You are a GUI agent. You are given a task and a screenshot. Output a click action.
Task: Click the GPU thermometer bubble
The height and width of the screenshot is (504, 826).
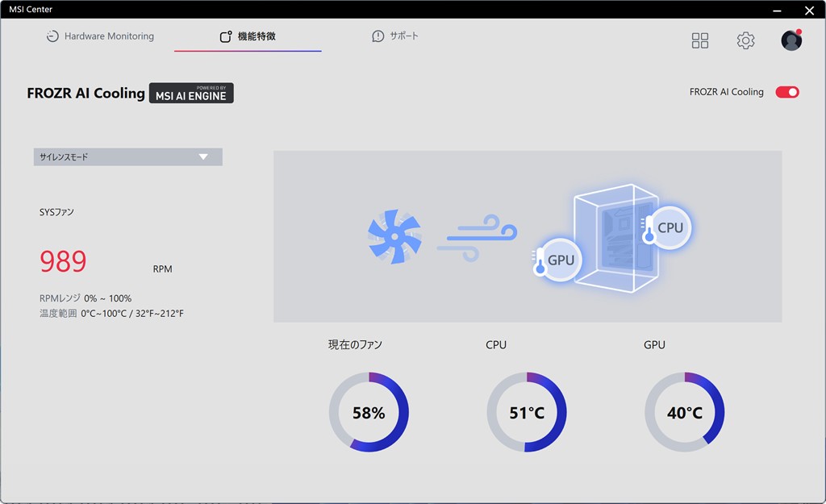tap(557, 260)
